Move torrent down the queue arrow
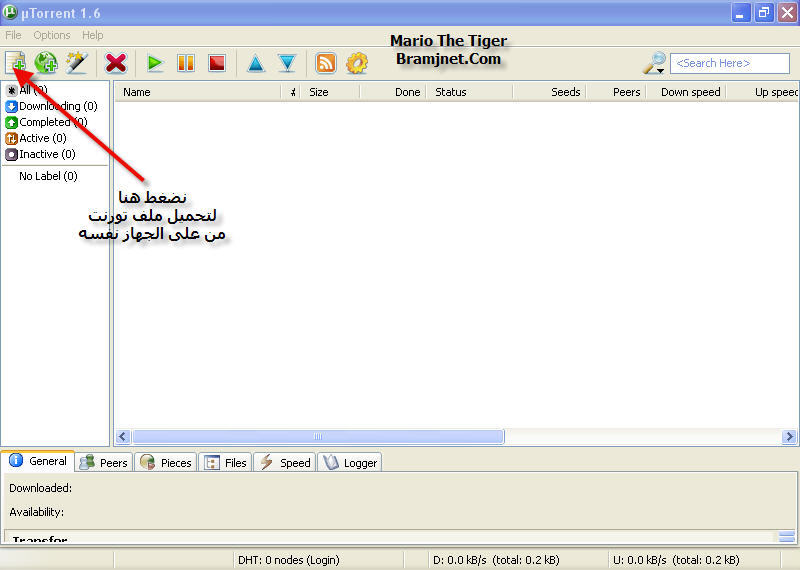Image resolution: width=800 pixels, height=570 pixels. (287, 63)
